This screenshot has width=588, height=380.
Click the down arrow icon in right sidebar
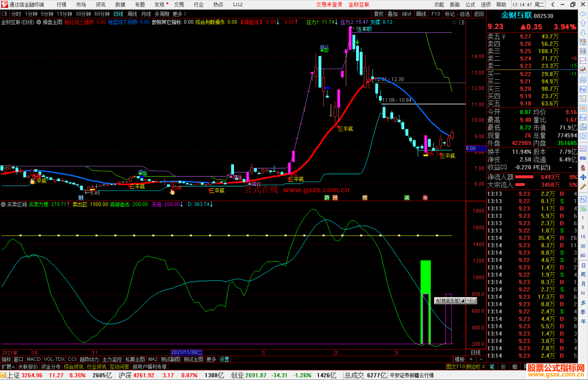pyautogui.click(x=583, y=33)
